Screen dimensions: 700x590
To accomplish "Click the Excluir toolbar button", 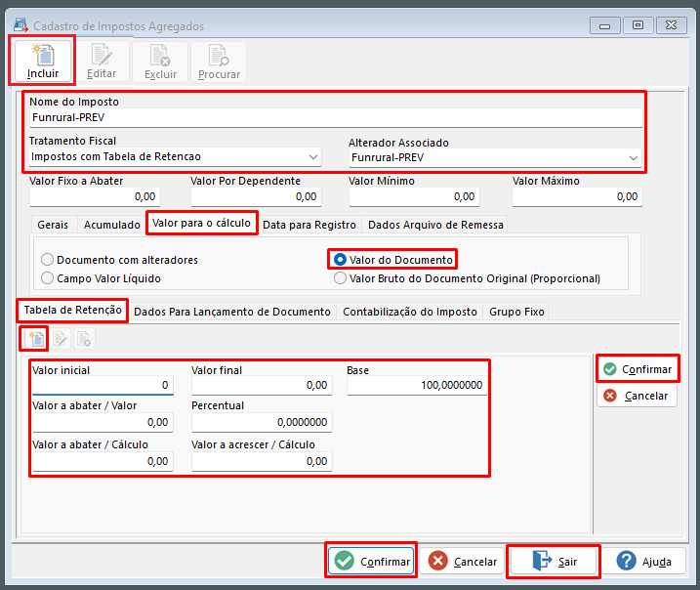I will (160, 62).
